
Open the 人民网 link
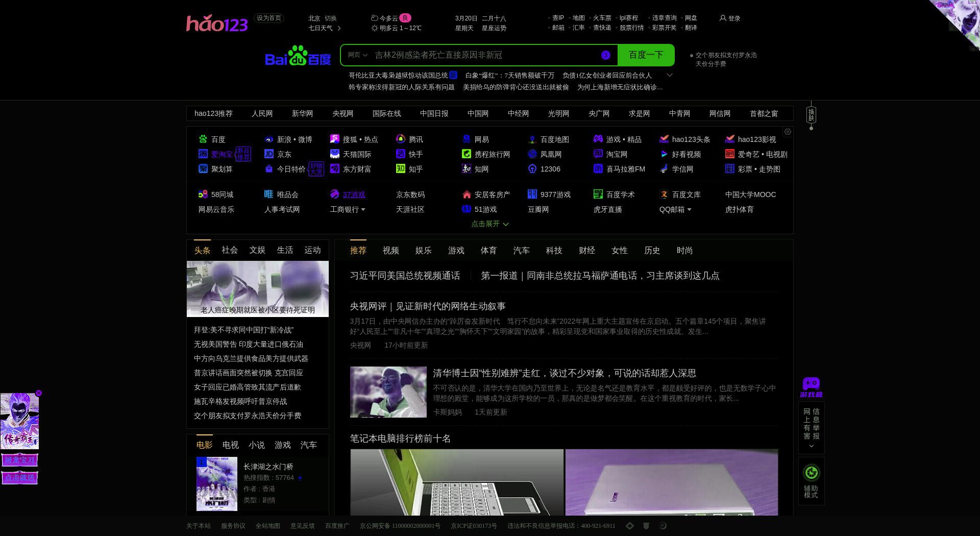tap(262, 113)
